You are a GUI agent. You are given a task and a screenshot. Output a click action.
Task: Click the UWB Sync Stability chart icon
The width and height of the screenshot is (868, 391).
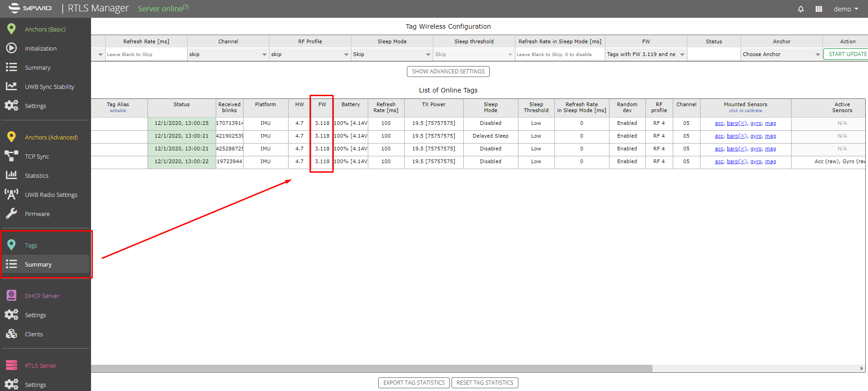coord(11,86)
